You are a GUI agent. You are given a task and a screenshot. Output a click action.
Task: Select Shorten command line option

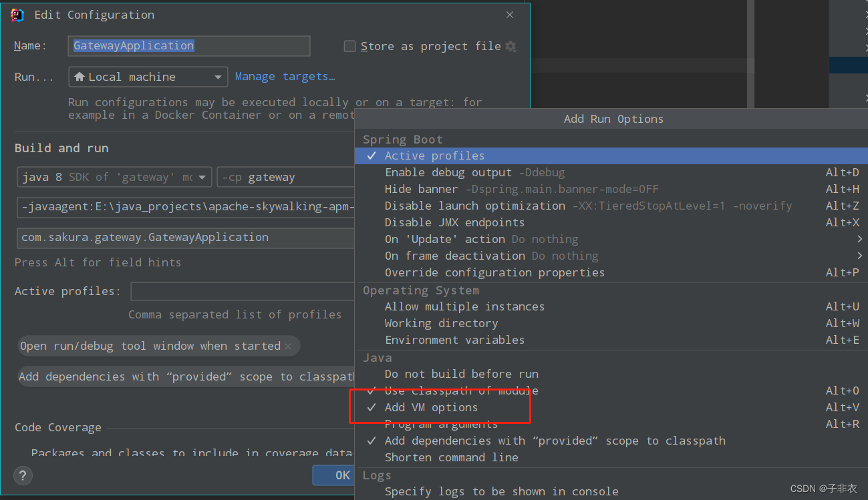(x=611, y=457)
